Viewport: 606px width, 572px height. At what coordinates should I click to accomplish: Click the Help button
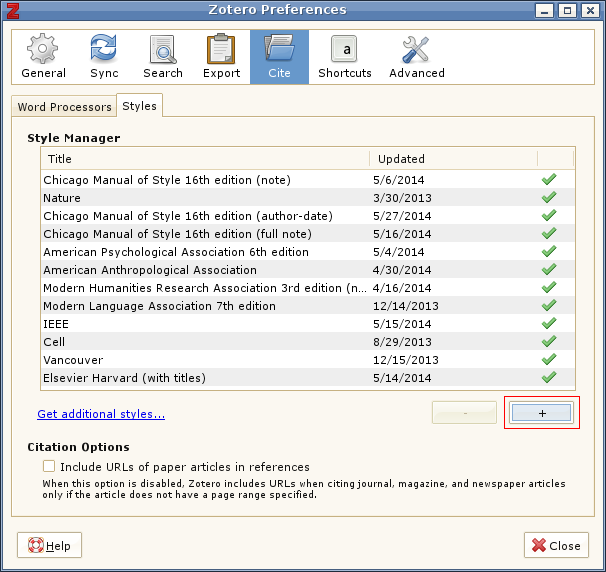click(50, 546)
